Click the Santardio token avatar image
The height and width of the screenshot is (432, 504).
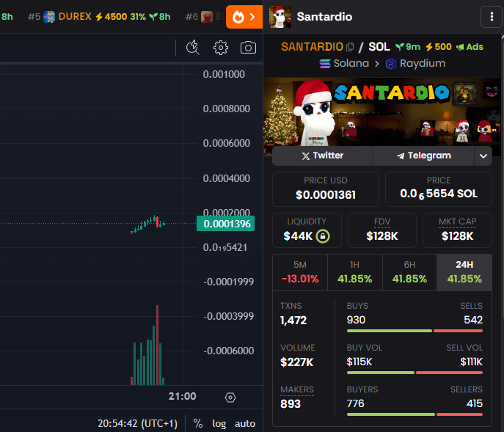[280, 17]
